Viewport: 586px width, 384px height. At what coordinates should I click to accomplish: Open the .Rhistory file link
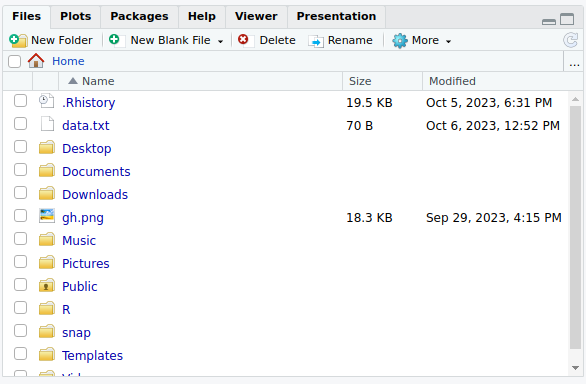(89, 102)
